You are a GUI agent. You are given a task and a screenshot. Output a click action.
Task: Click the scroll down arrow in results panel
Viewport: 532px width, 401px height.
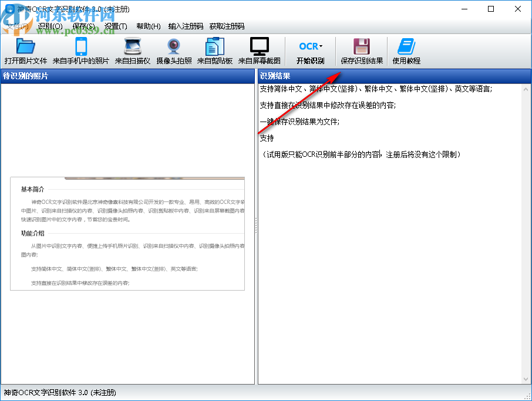[526, 379]
